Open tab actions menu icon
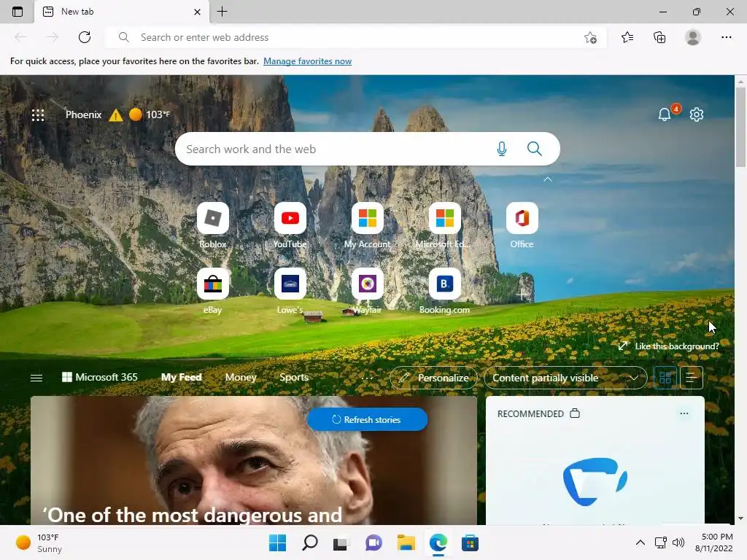 pos(18,12)
